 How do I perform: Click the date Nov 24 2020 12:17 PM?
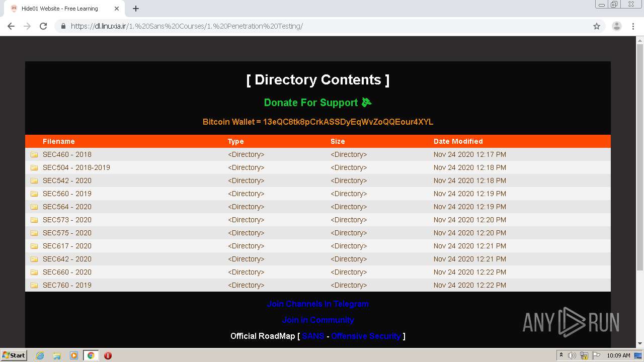470,154
